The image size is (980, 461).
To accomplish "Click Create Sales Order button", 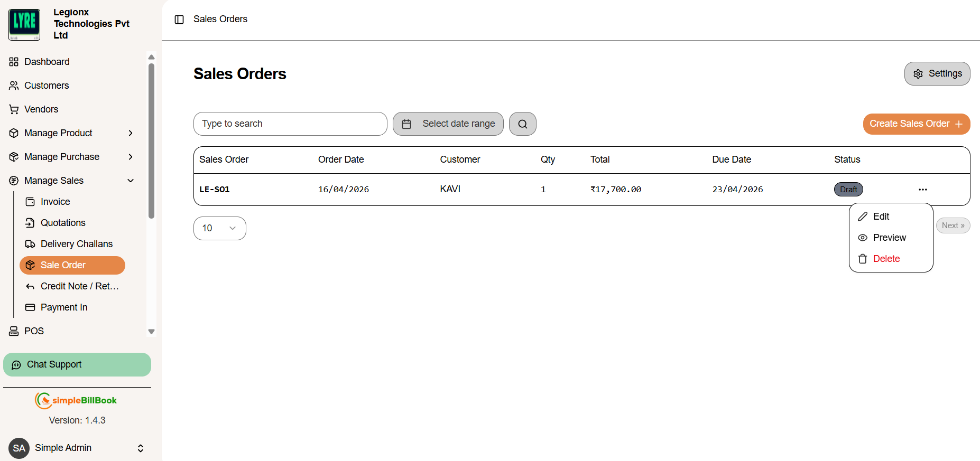I will 917,124.
